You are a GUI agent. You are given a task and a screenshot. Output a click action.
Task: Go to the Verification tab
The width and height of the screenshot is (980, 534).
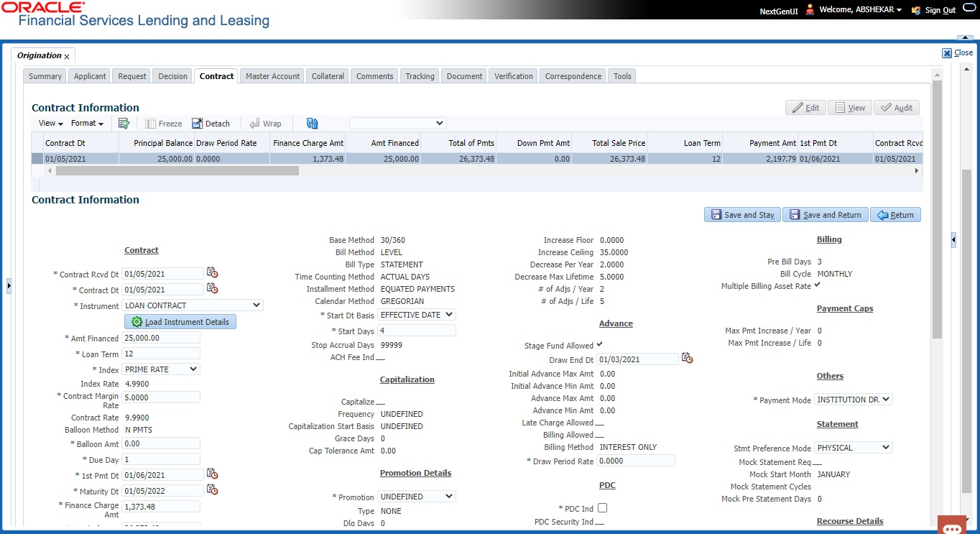tap(514, 76)
